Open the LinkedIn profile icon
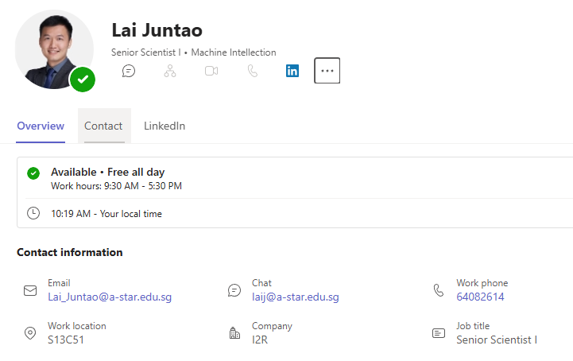The height and width of the screenshot is (361, 573). click(x=292, y=71)
